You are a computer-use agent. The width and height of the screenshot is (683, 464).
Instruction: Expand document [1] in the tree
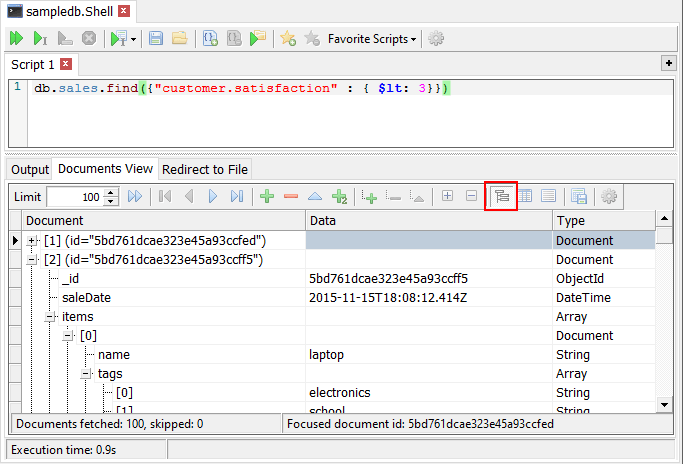(33, 241)
